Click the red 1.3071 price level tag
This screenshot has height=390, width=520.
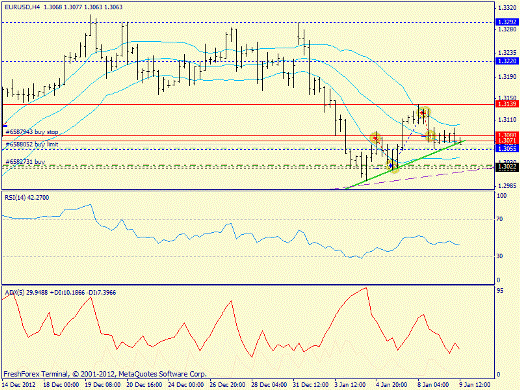(507, 141)
